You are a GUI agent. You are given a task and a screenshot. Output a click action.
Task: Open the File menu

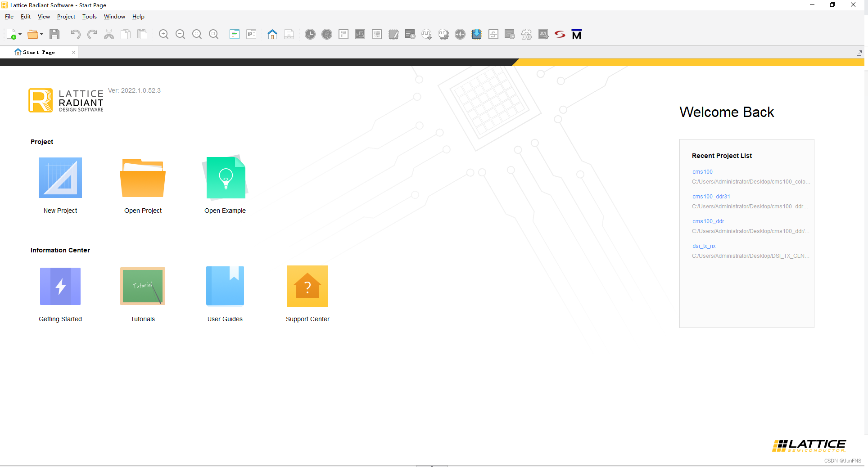[x=9, y=17]
